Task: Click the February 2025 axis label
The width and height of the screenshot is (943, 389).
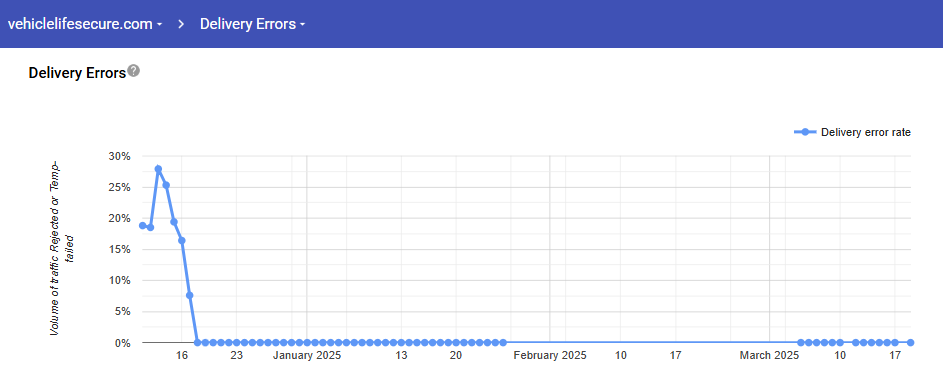Action: tap(550, 355)
